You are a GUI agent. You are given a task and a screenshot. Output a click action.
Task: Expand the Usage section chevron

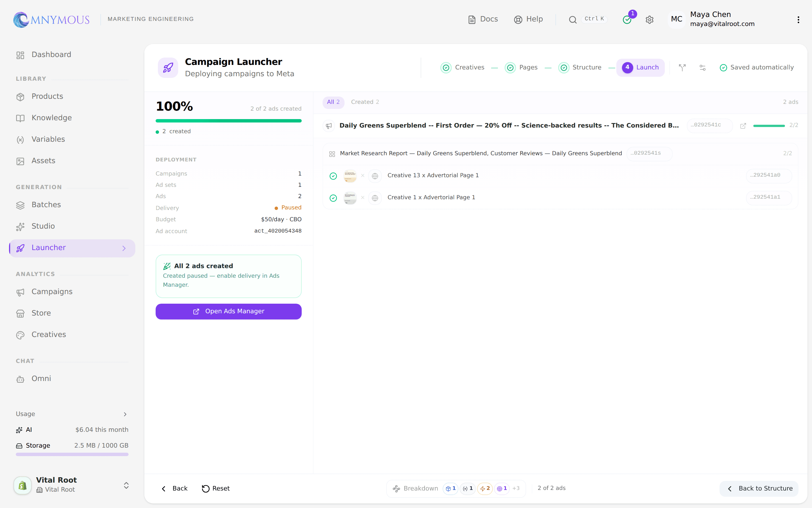point(125,414)
